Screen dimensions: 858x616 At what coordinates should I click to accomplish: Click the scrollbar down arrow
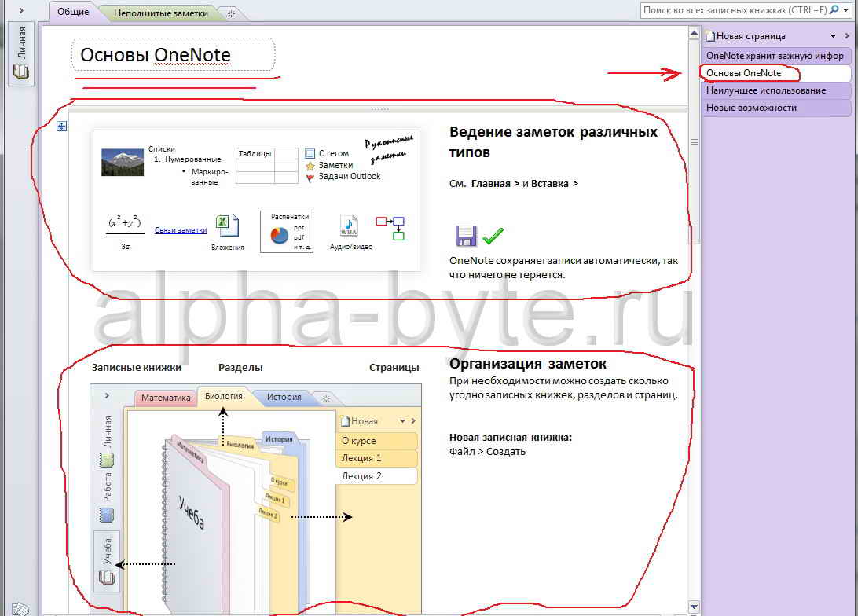(x=693, y=606)
